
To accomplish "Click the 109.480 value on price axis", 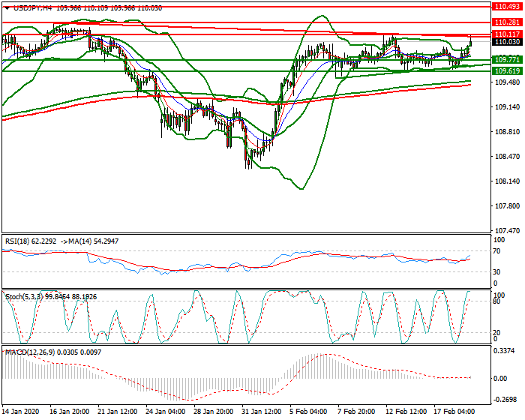I will pos(507,82).
